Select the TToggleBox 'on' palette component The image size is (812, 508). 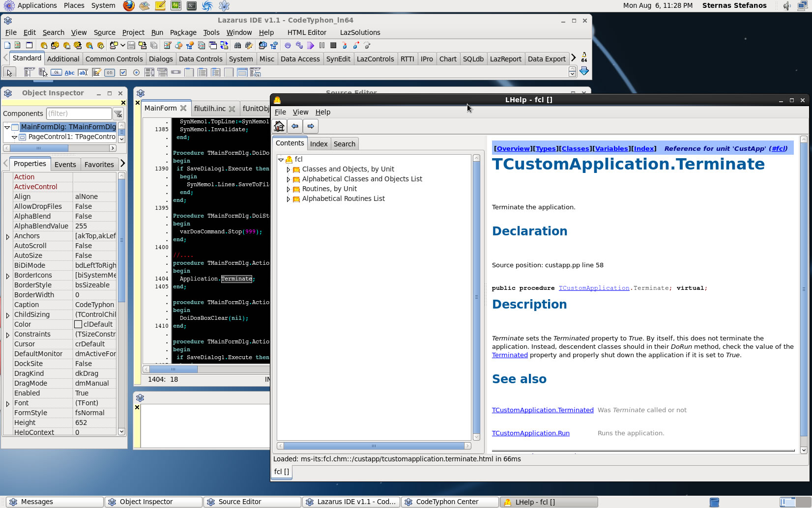(110, 72)
